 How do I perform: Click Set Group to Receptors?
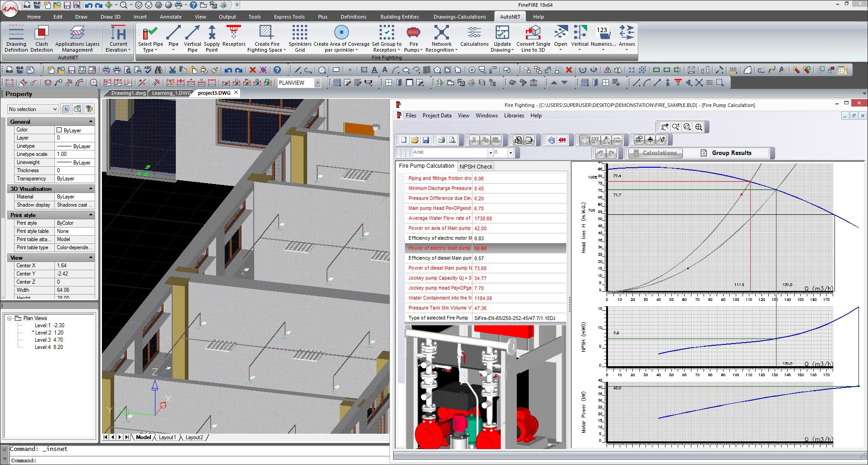click(x=386, y=39)
